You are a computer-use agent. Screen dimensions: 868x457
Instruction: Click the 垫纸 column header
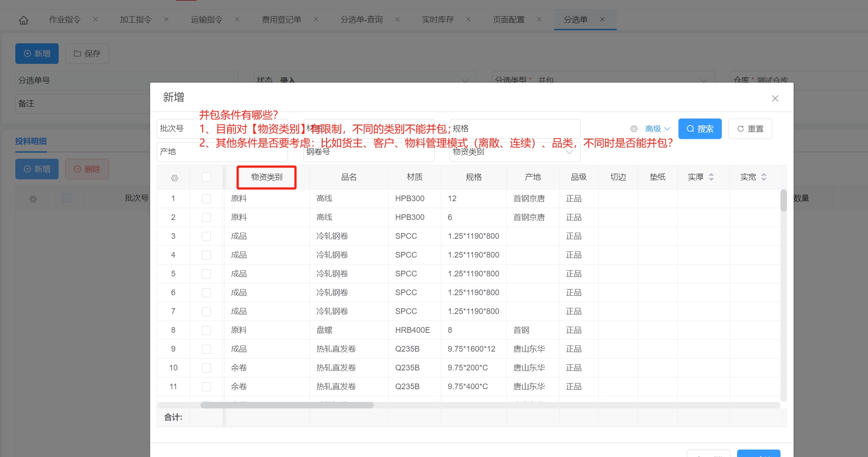(x=657, y=177)
